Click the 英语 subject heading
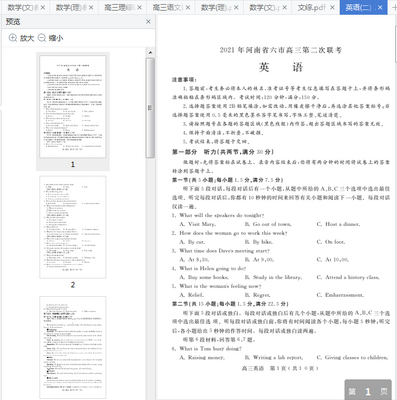397x400 pixels. pyautogui.click(x=281, y=67)
